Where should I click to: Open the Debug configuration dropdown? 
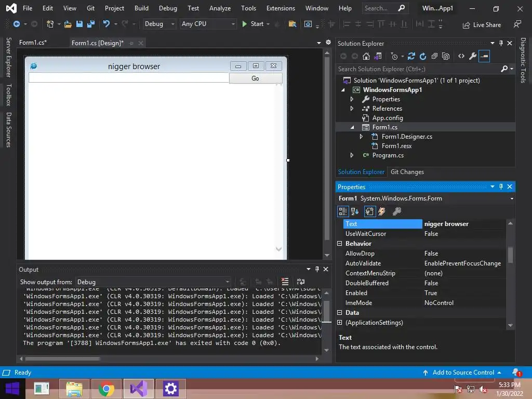point(159,24)
